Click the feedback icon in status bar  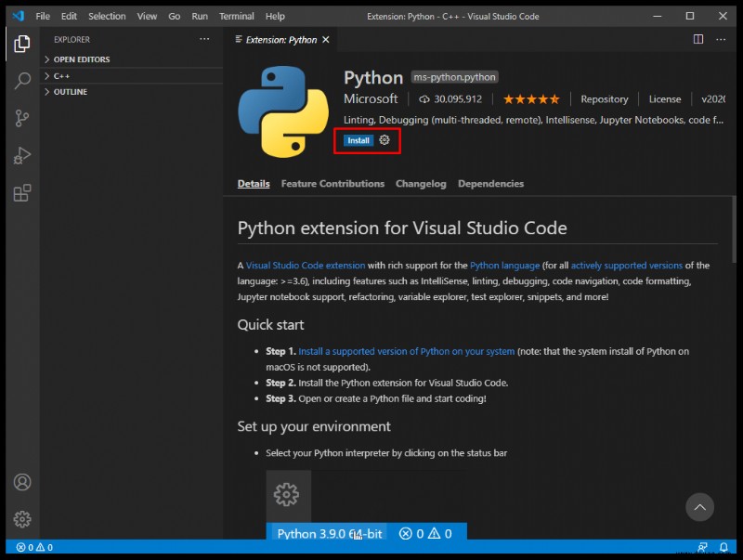click(702, 547)
